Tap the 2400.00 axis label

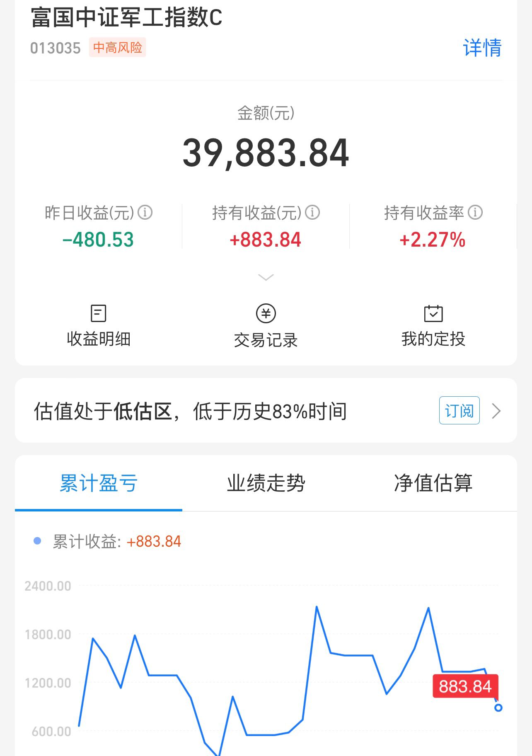click(x=48, y=586)
